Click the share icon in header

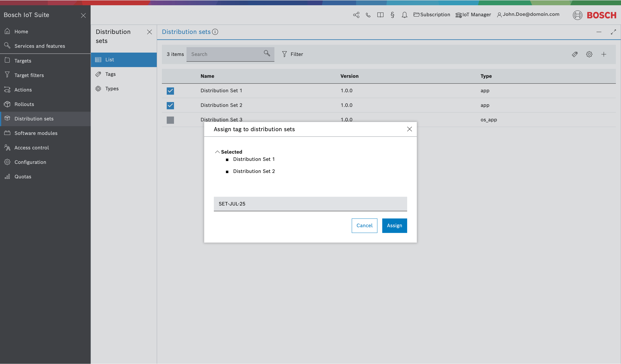(356, 15)
